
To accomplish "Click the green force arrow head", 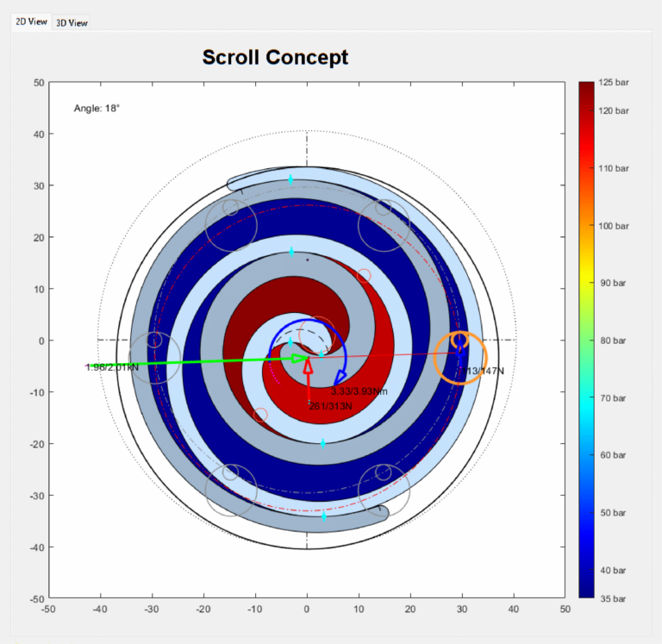I will point(300,359).
